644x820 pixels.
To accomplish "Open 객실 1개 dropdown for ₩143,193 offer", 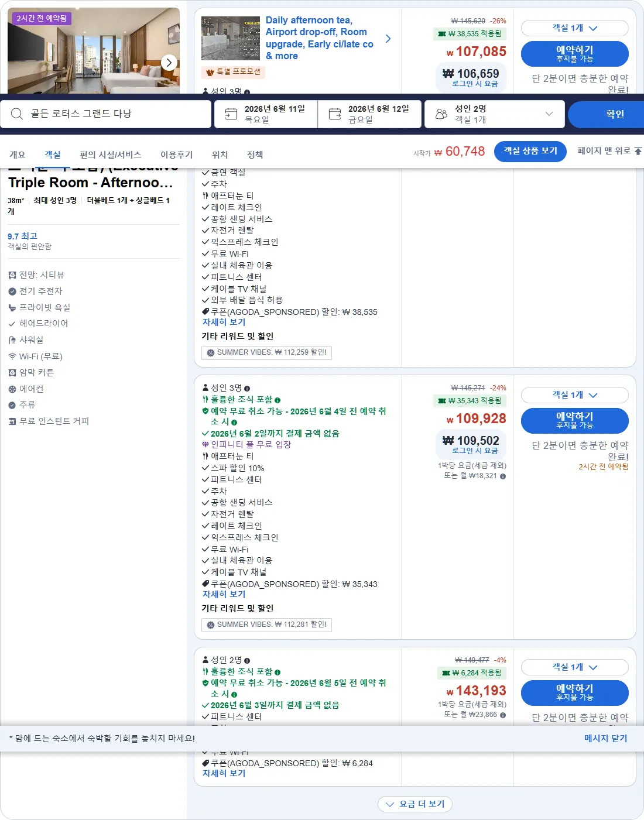I will [575, 667].
